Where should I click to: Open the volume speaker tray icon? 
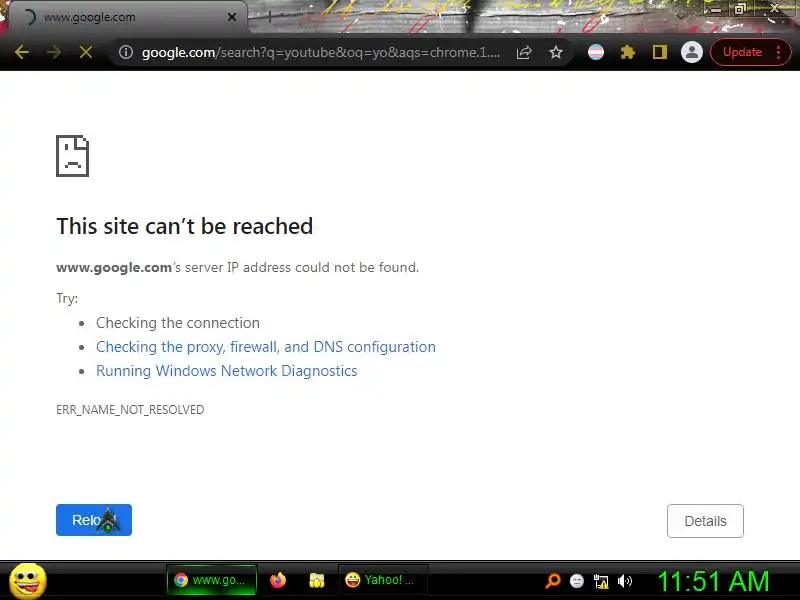(625, 581)
